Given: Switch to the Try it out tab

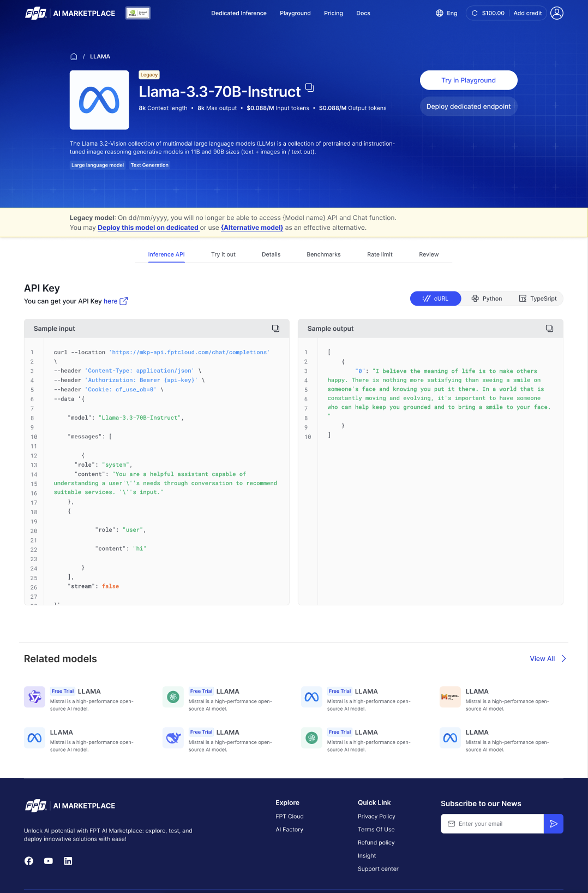Looking at the screenshot, I should 223,254.
